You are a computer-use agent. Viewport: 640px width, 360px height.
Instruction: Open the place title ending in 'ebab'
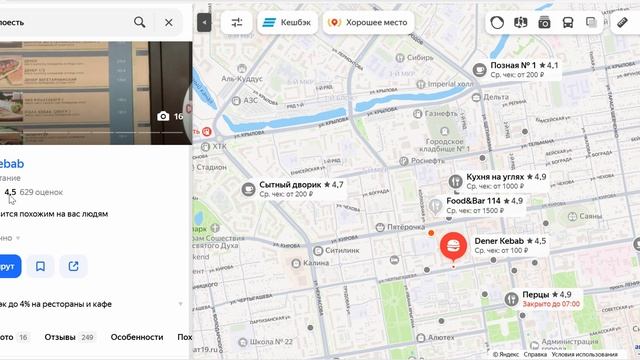[x=12, y=164]
